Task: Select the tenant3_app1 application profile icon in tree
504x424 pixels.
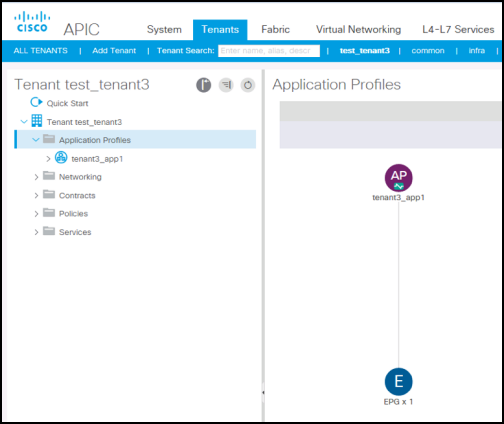Action: pyautogui.click(x=61, y=157)
